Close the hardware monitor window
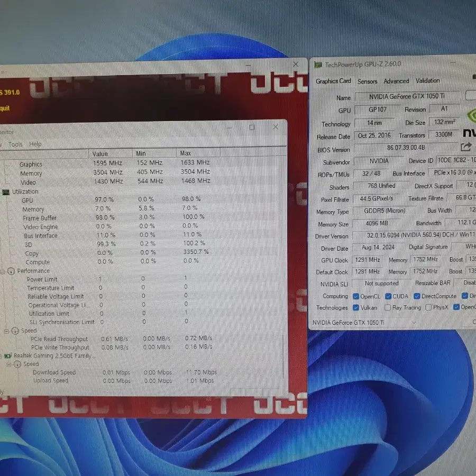Screen dimensions: 476x476 point(276,126)
